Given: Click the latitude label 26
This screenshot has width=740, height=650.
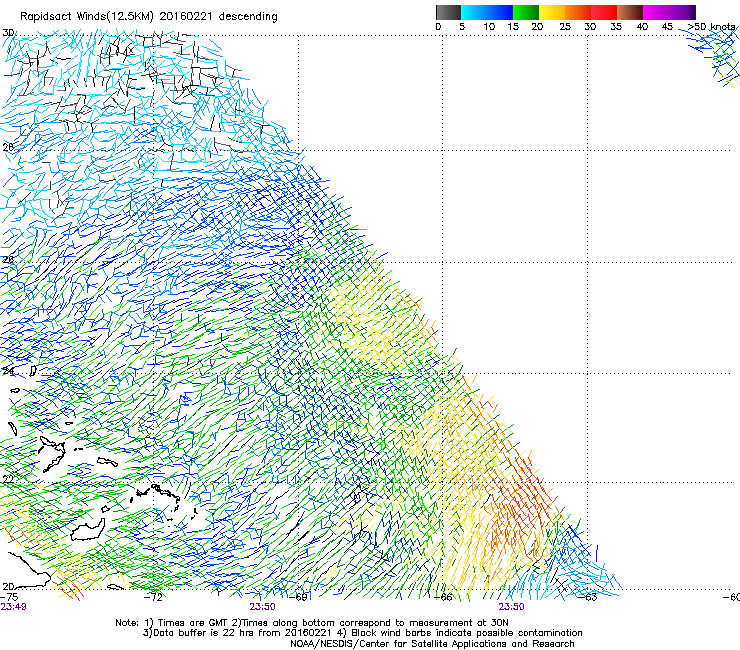Looking at the screenshot, I should 8,259.
